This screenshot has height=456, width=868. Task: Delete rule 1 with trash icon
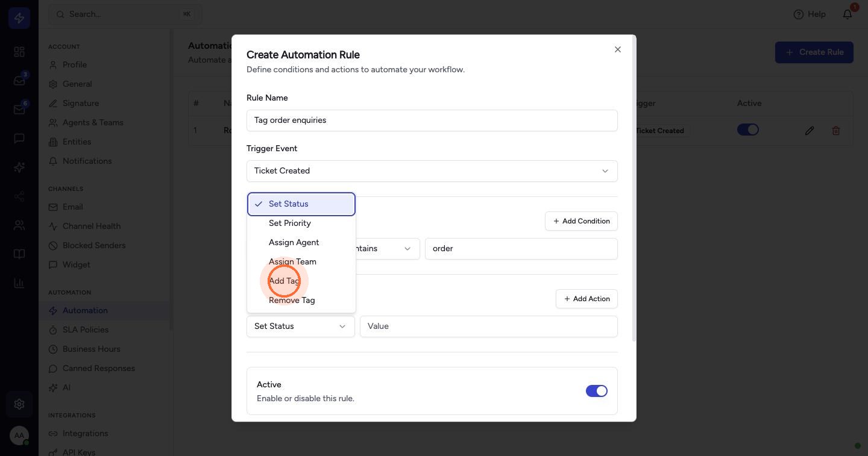pos(836,130)
